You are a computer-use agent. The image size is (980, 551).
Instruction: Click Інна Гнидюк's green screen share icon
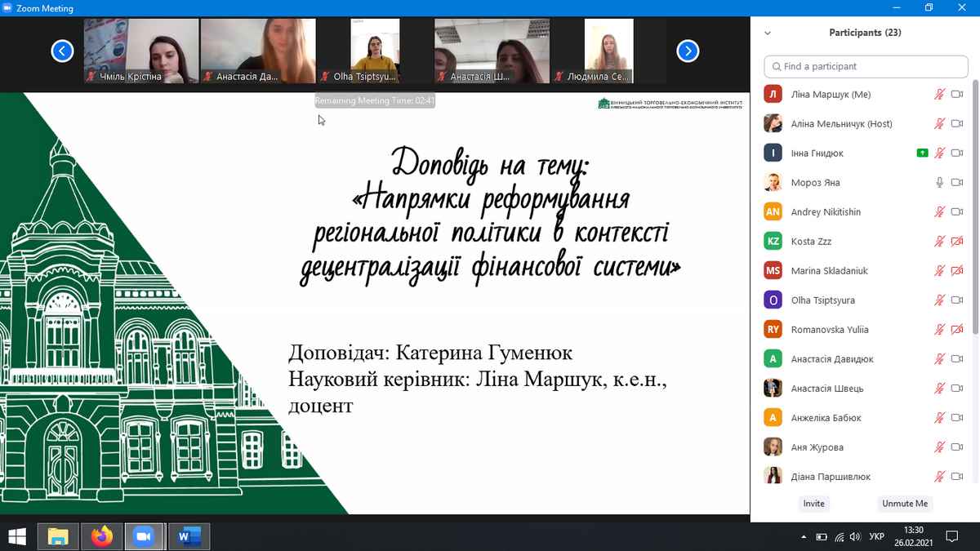point(922,153)
